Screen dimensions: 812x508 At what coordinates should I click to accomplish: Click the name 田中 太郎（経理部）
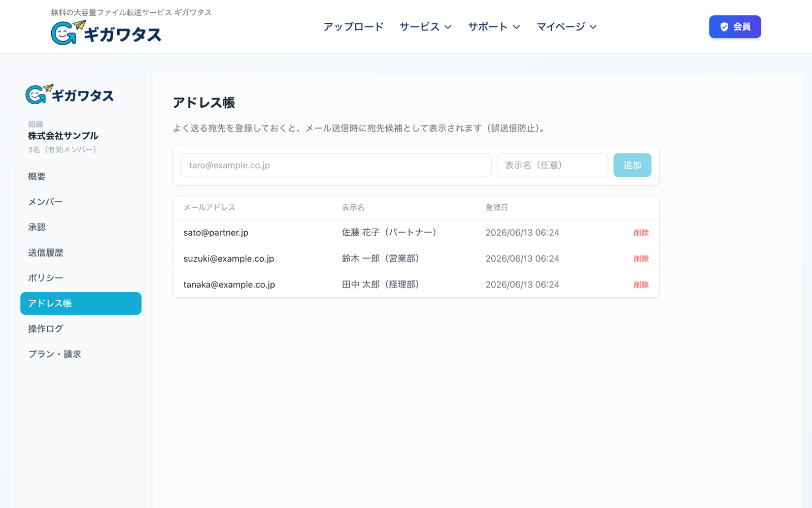click(381, 284)
